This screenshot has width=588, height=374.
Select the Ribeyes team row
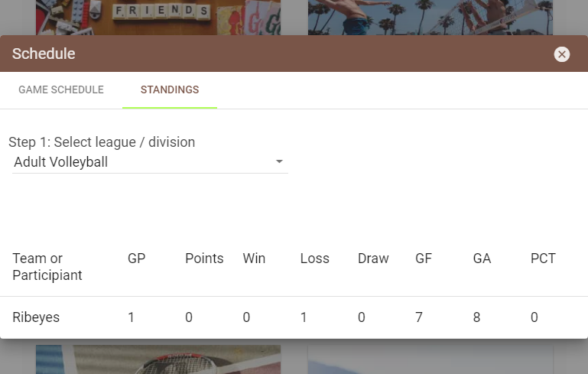tap(36, 317)
